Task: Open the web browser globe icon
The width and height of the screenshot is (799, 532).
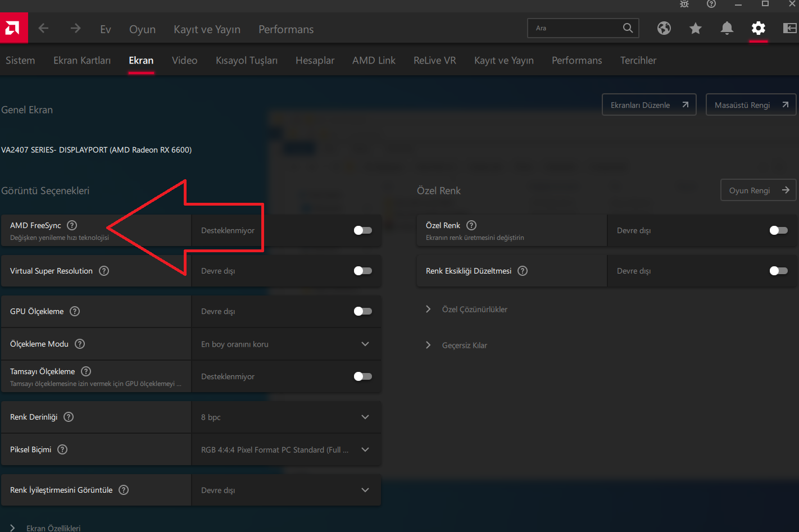Action: click(x=664, y=28)
